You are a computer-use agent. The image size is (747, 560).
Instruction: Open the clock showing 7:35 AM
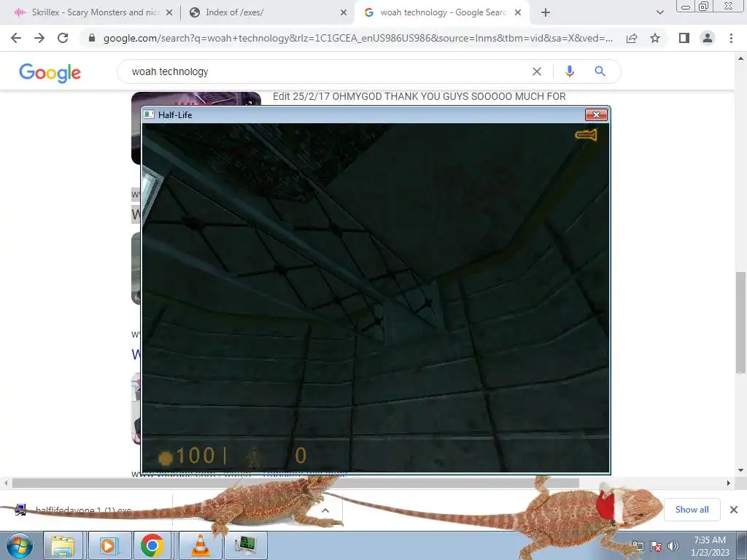click(x=710, y=545)
